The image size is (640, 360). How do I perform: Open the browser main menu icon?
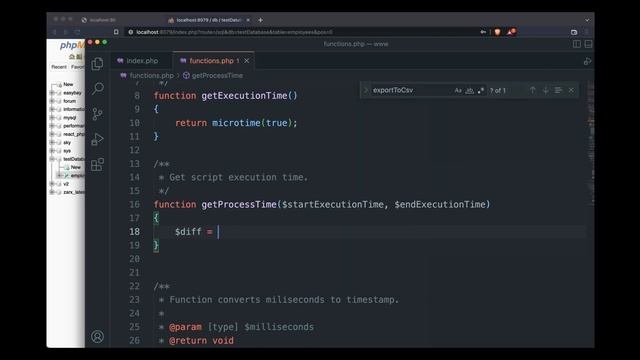click(587, 32)
